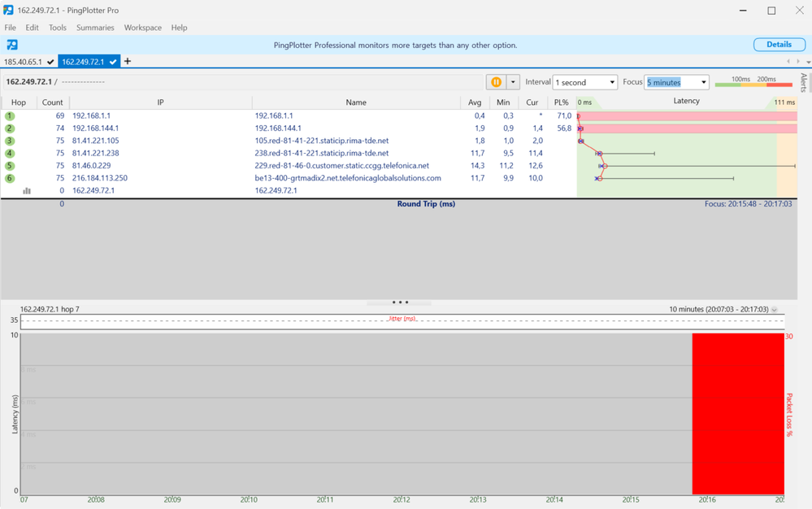Screen dimensions: 812x509
Task: Select the hop 6 green number badge
Action: click(x=10, y=178)
